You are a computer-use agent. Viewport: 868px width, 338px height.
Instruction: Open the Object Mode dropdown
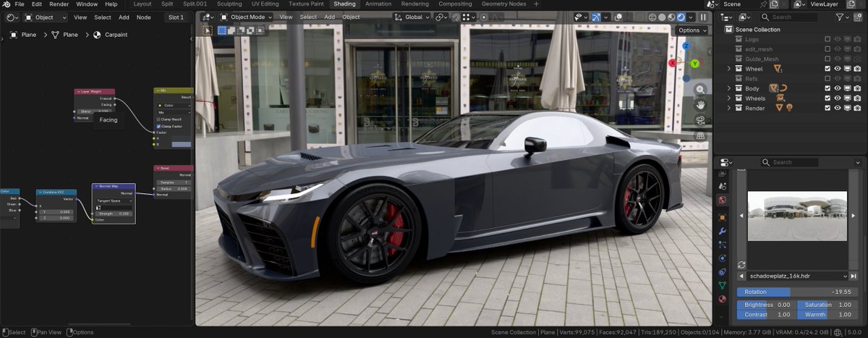[247, 17]
